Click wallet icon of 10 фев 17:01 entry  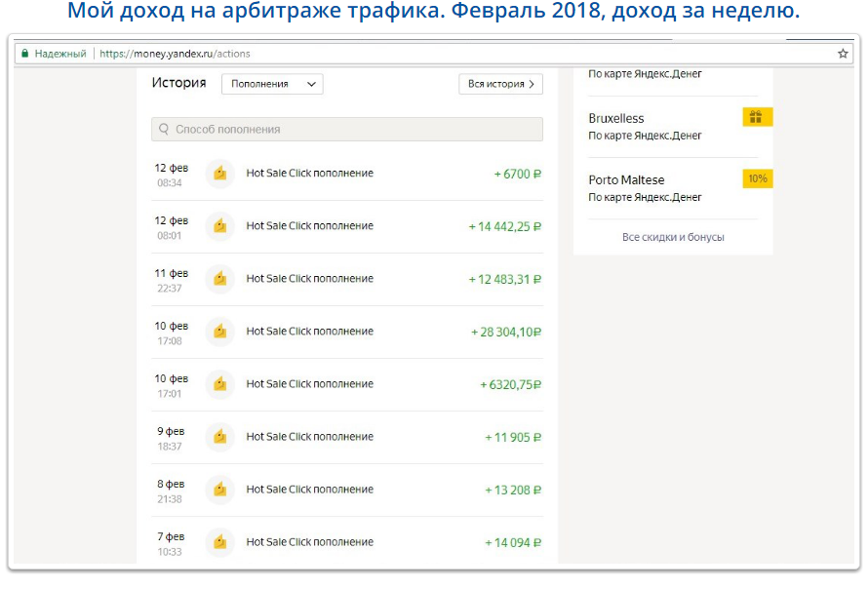click(x=220, y=383)
